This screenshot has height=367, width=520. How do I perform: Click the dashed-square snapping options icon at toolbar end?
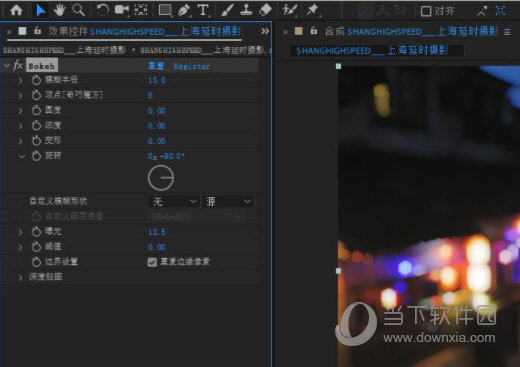point(500,11)
